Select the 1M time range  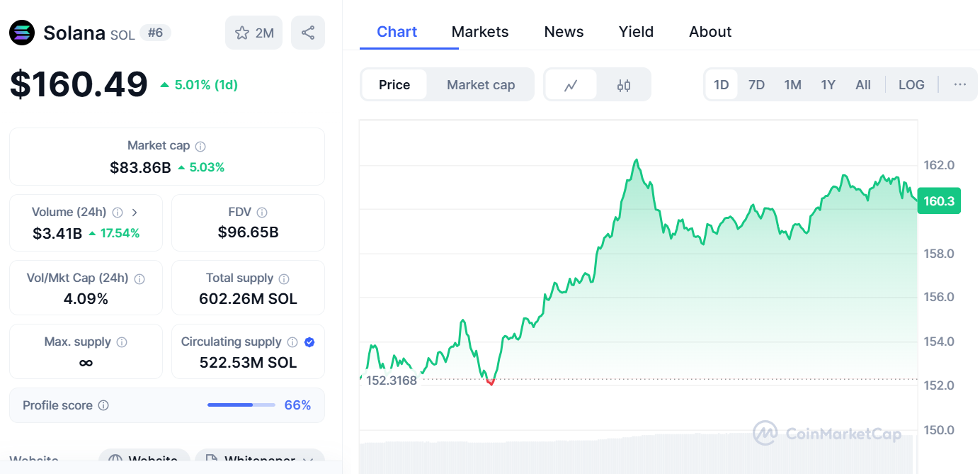pyautogui.click(x=792, y=85)
